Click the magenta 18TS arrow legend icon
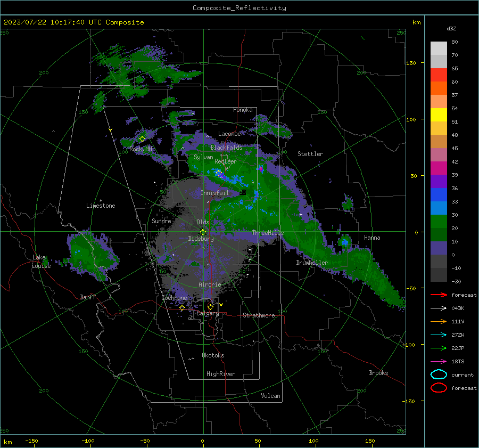 pyautogui.click(x=439, y=362)
